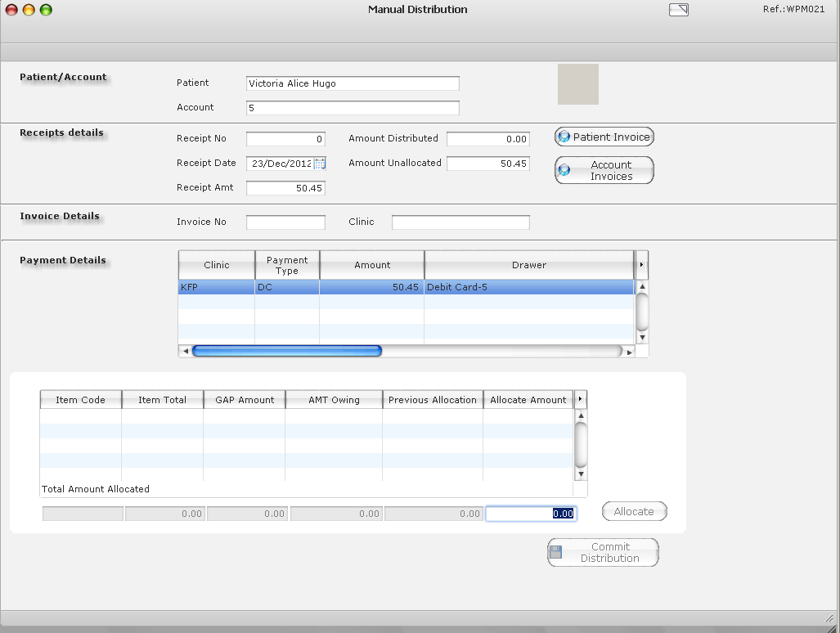Screen dimensions: 840x633
Task: Expand Payment Details column chooser arrow
Action: coord(641,264)
